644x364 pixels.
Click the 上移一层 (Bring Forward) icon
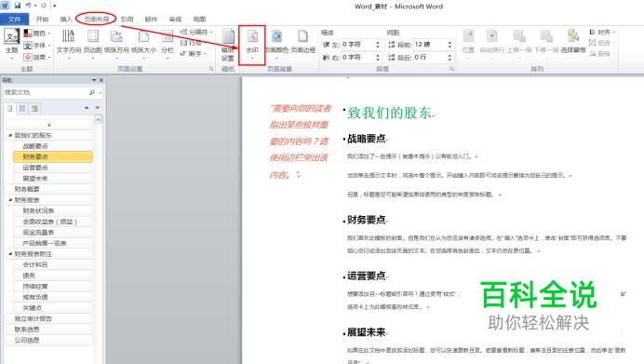pyautogui.click(x=519, y=36)
